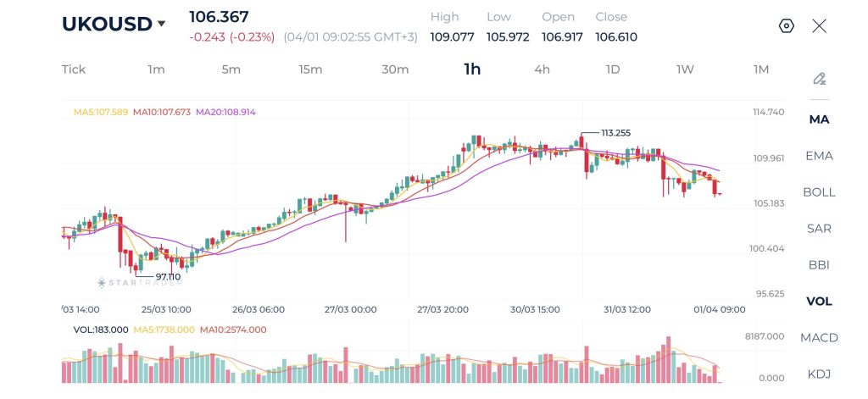Enable the BOLL indicator overlay
Screen dimensions: 868x399
(819, 192)
